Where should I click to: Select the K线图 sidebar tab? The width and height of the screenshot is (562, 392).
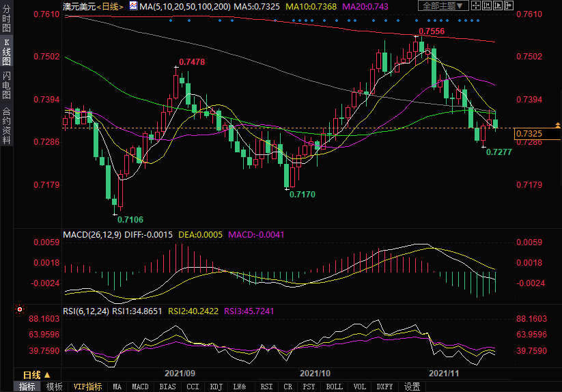(6, 53)
